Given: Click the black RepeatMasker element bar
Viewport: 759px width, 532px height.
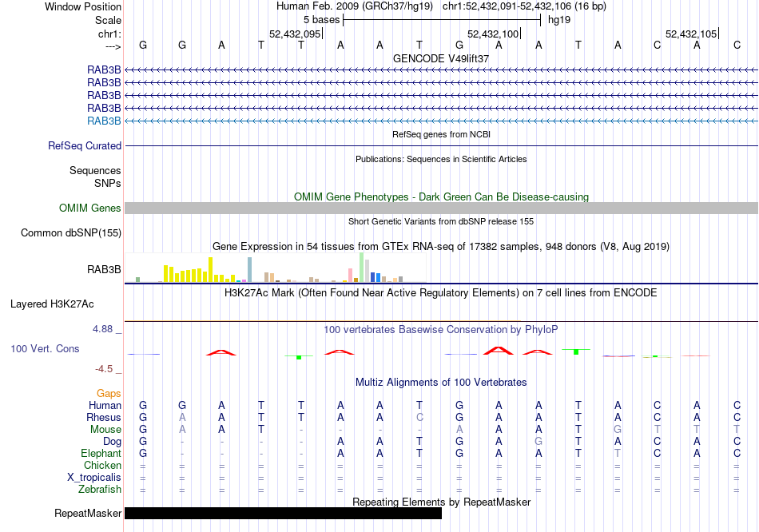Looking at the screenshot, I should [283, 513].
